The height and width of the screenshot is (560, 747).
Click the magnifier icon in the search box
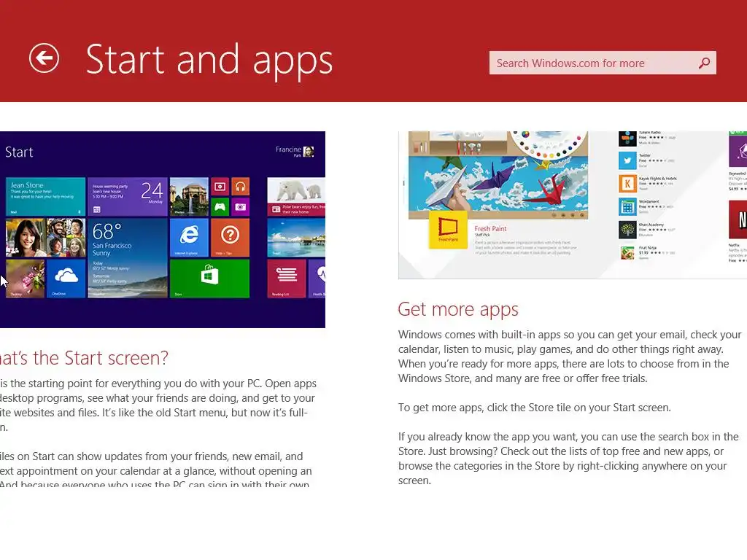point(704,63)
